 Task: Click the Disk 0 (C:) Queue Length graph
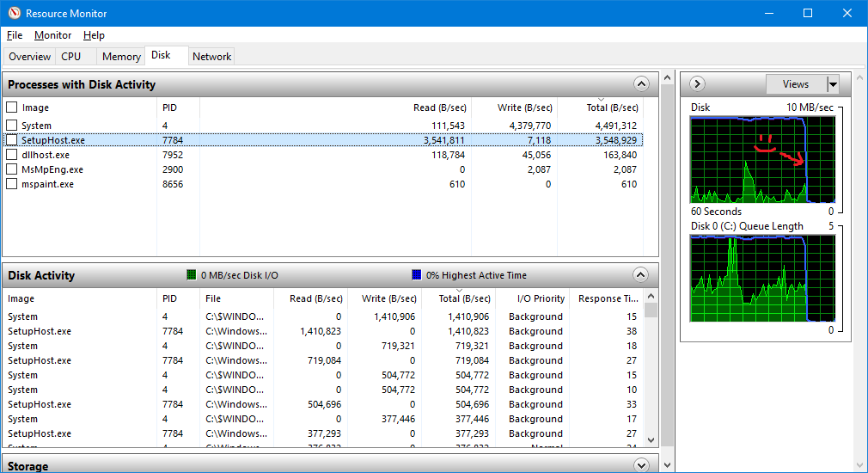[x=763, y=278]
